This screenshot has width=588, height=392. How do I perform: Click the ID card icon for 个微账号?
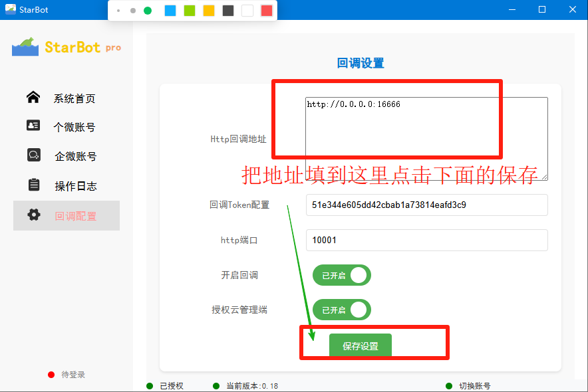(33, 126)
